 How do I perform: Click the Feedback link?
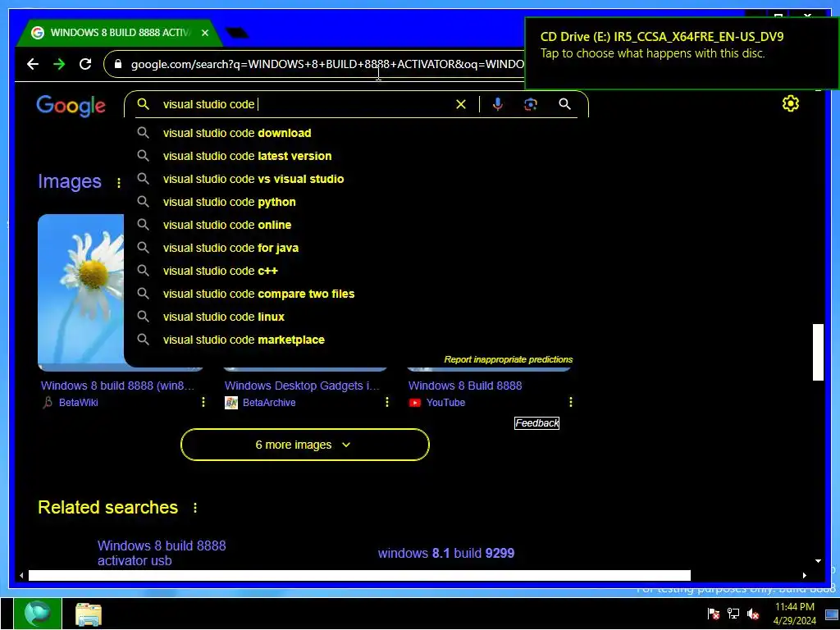[x=536, y=423]
